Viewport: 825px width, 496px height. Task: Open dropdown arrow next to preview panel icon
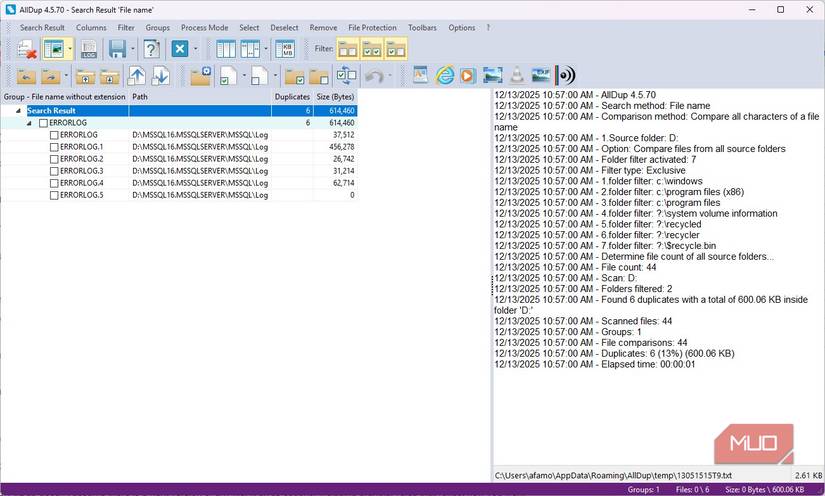point(70,49)
